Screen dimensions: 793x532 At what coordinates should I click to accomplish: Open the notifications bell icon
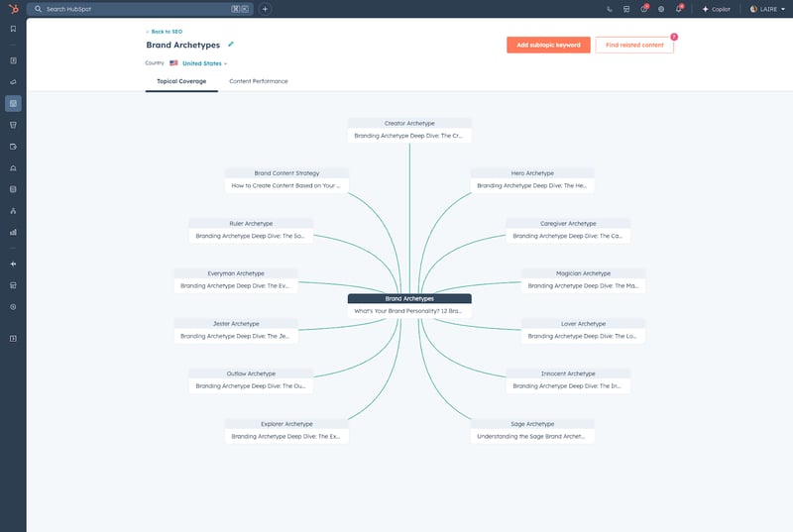pyautogui.click(x=678, y=9)
